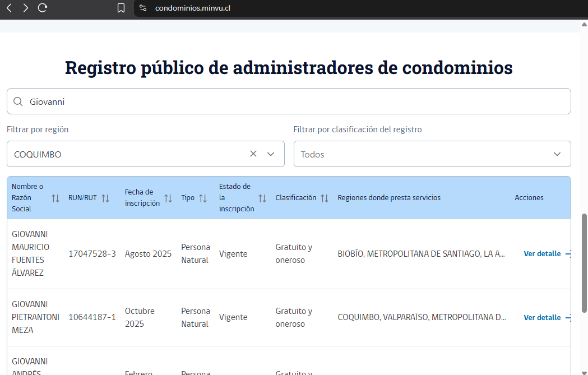Image resolution: width=588 pixels, height=375 pixels.
Task: Open the clasificación del registro dropdown
Action: coord(432,154)
